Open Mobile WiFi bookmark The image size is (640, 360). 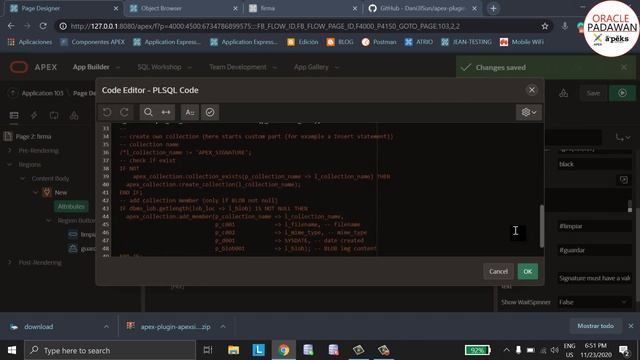coord(522,42)
